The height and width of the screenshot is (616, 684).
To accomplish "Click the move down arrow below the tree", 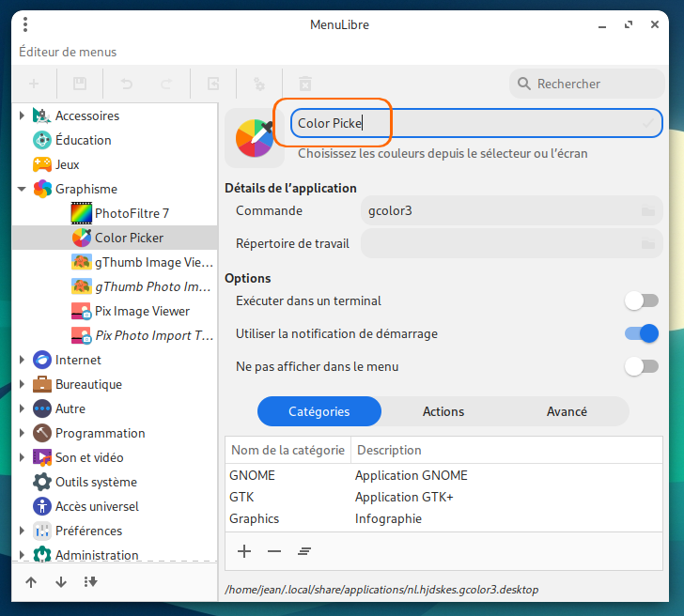I will click(x=61, y=582).
